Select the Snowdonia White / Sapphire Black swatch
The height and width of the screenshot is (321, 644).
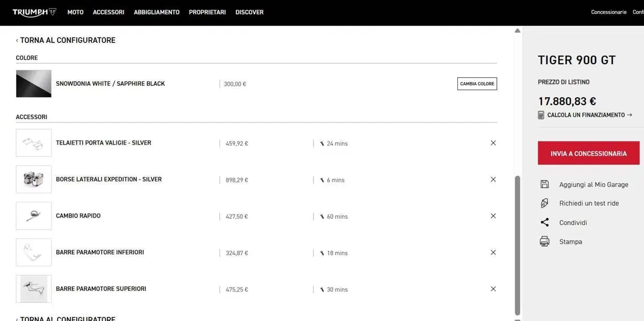point(34,84)
